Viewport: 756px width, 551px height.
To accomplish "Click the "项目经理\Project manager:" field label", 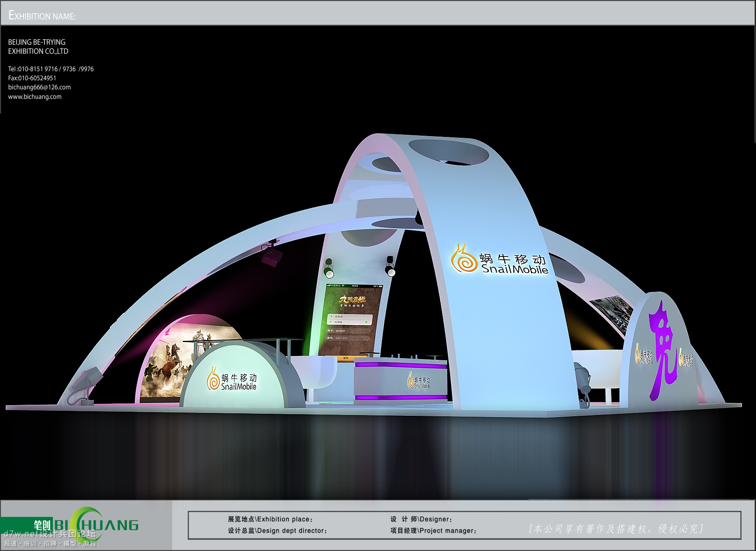I will [x=433, y=531].
